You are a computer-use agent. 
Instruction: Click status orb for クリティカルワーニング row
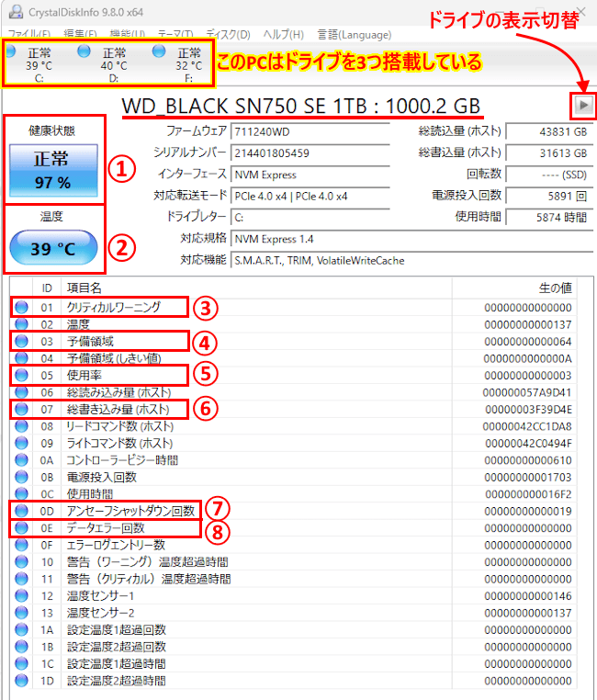point(21,307)
